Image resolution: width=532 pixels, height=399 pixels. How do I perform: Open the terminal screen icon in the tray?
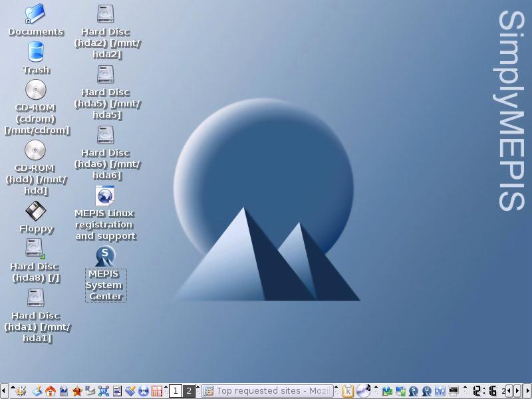(454, 392)
